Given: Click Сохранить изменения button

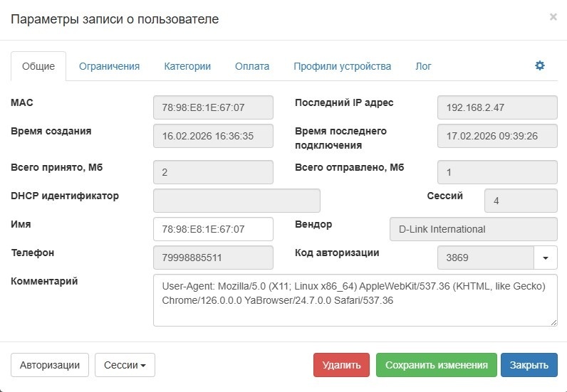Looking at the screenshot, I should 436,365.
